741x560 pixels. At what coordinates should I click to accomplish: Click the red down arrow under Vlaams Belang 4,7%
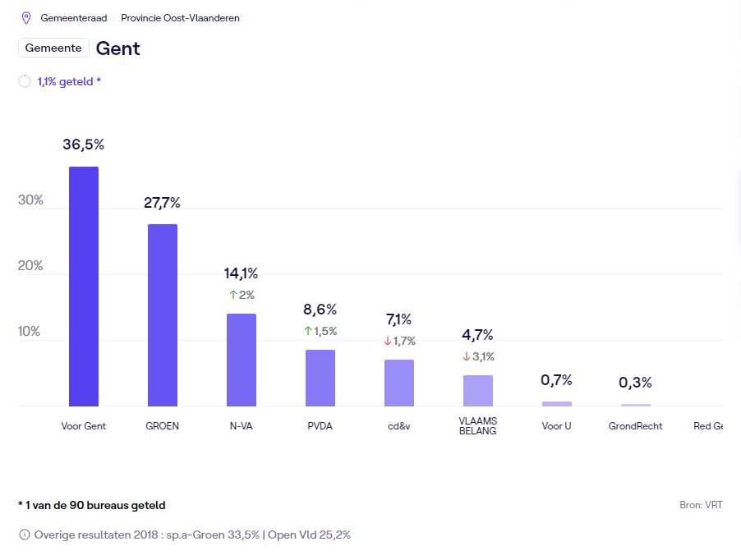(467, 356)
